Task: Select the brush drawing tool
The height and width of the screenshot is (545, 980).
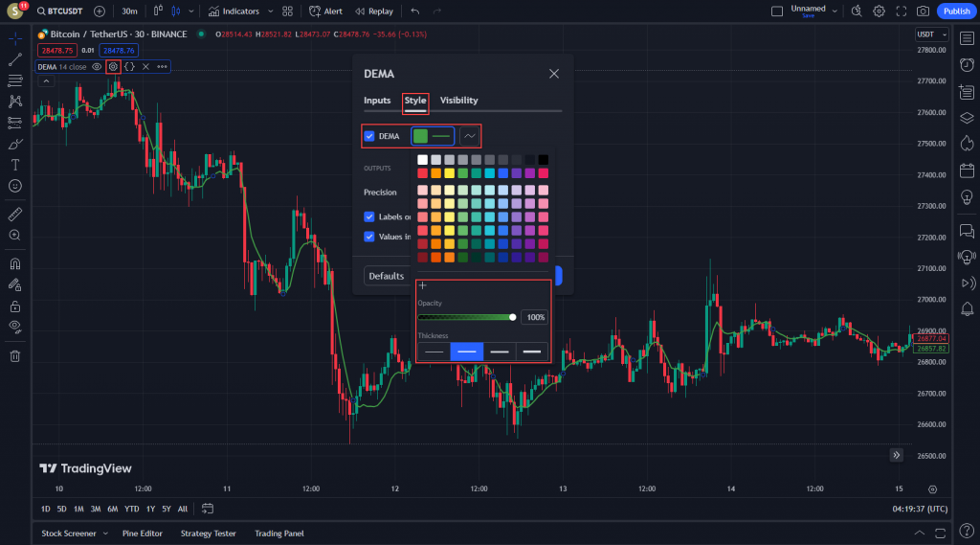Action: click(x=15, y=144)
